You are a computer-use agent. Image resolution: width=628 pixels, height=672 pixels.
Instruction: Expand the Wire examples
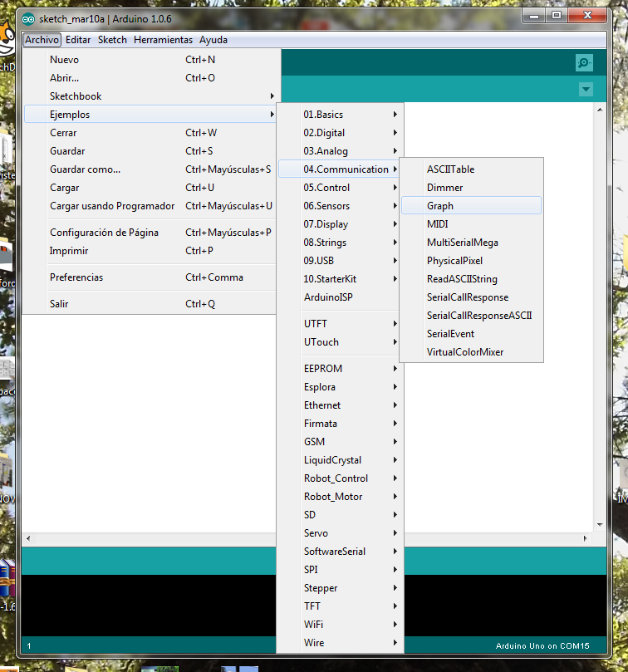(340, 643)
